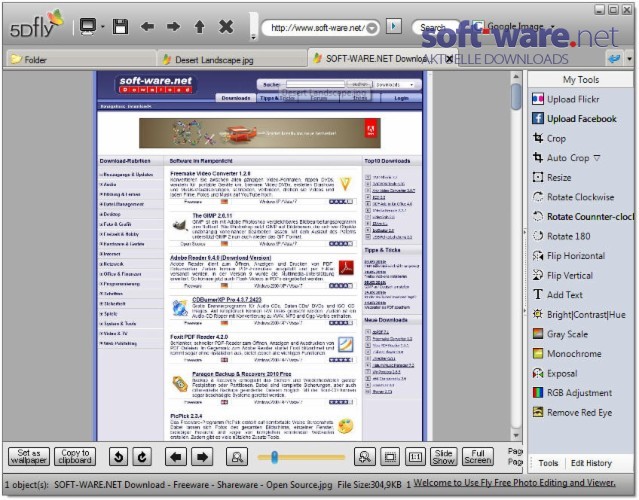This screenshot has height=500, width=639.
Task: Open Welcome to Use Fly Free Photo link
Action: 514,482
